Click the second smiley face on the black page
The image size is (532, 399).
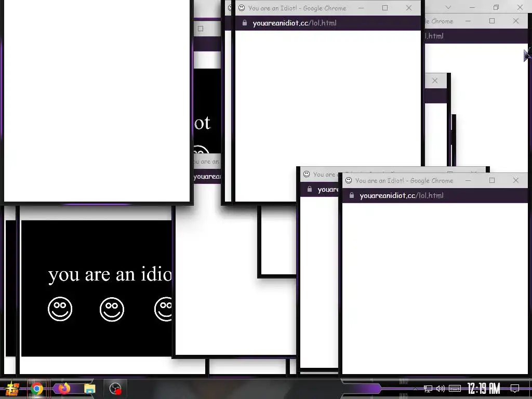click(112, 309)
